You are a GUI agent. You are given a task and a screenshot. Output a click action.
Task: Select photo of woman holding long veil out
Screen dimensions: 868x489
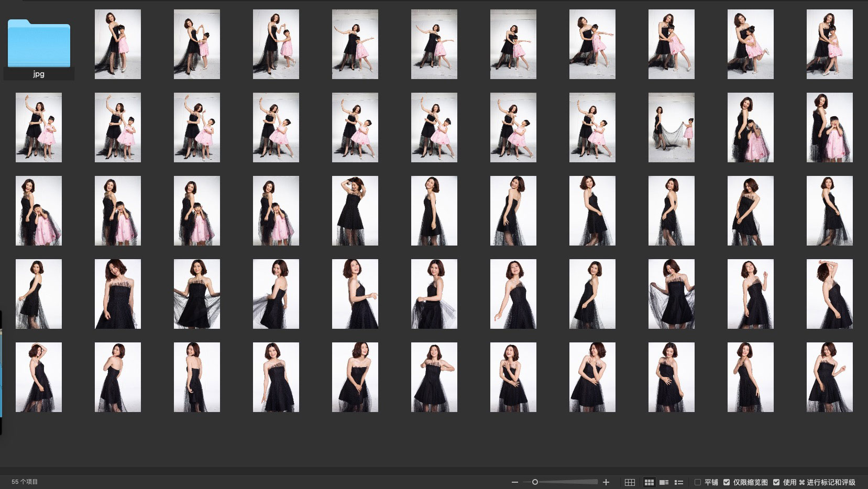(x=671, y=127)
